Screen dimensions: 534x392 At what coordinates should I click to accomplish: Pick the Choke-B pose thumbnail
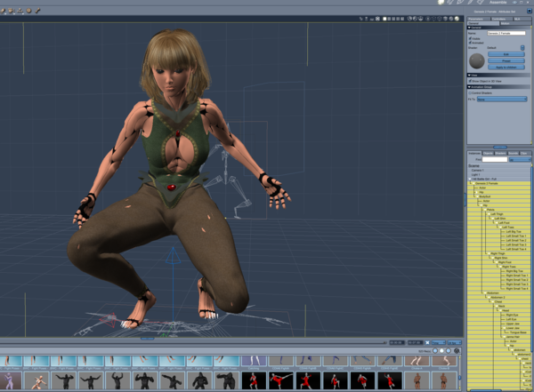[444, 363]
